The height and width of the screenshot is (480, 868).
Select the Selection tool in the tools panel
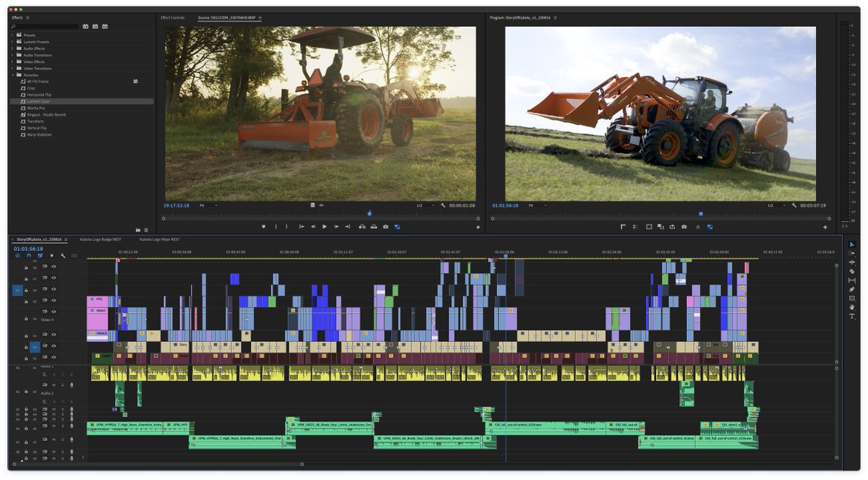[x=851, y=245]
